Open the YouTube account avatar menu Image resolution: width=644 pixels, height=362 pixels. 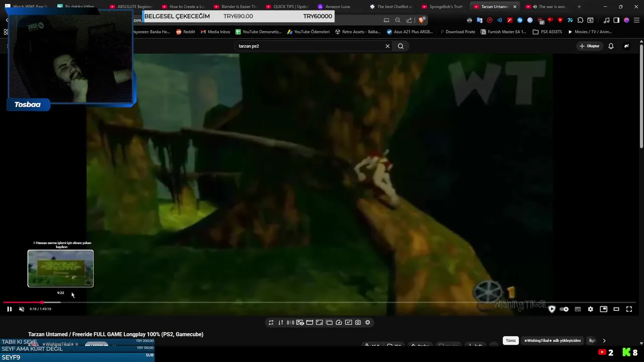626,46
